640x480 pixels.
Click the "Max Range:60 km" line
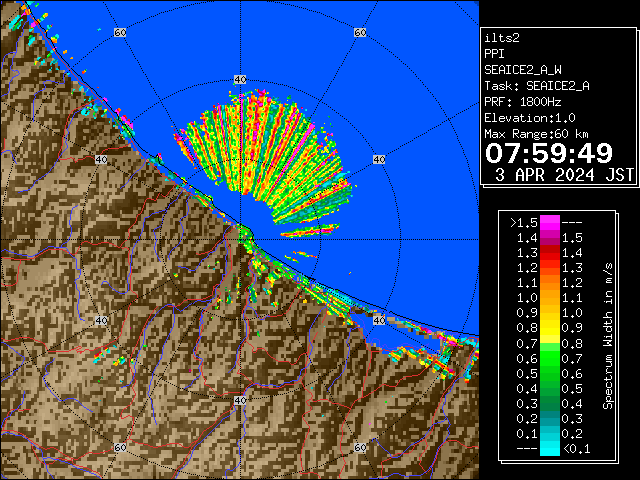537,134
